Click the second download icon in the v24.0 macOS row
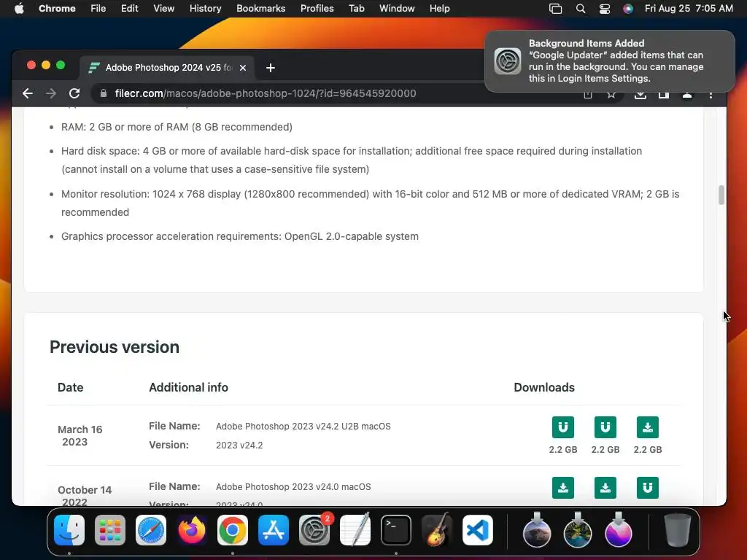The height and width of the screenshot is (560, 747). [605, 488]
